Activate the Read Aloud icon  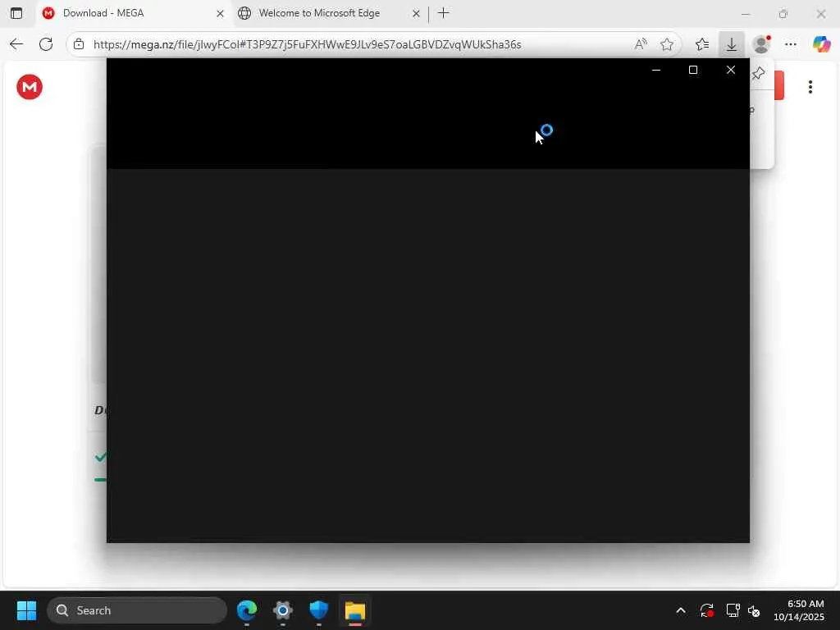(641, 44)
